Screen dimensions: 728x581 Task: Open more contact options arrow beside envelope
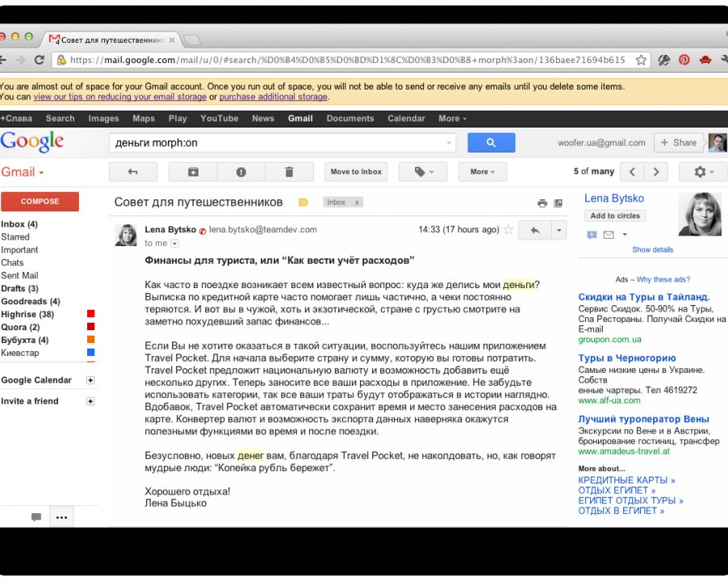pyautogui.click(x=625, y=235)
